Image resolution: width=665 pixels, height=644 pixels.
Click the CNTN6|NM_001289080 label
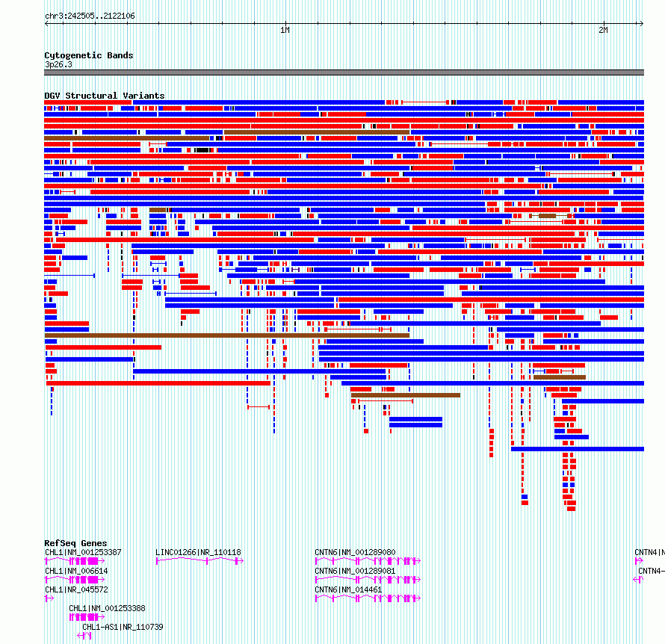click(355, 552)
